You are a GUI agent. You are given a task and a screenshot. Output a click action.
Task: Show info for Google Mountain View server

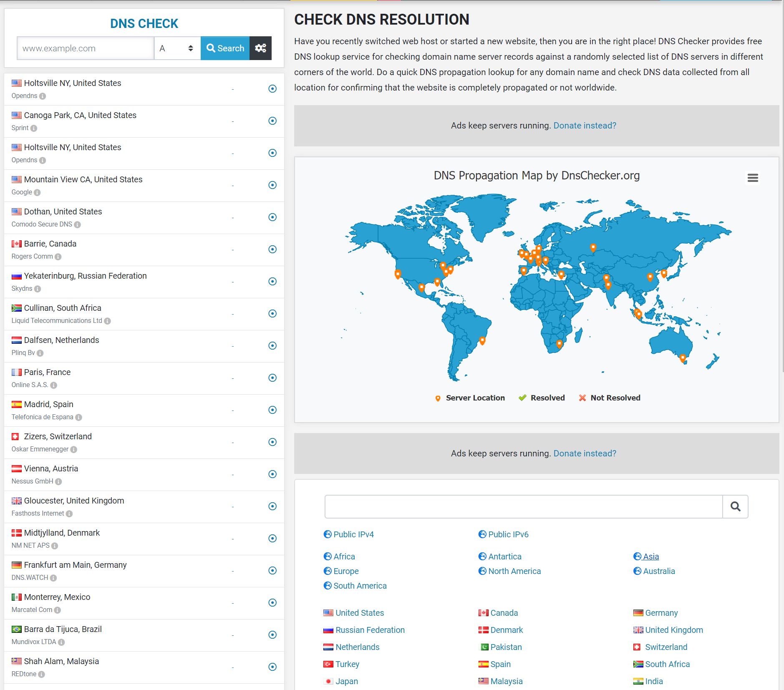click(x=37, y=192)
